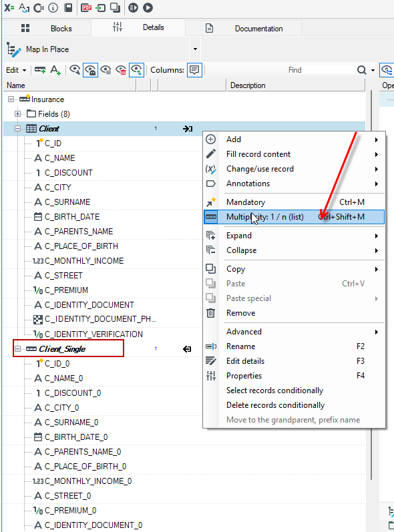Open the Collapse submenu arrow
The width and height of the screenshot is (394, 532).
click(x=377, y=250)
